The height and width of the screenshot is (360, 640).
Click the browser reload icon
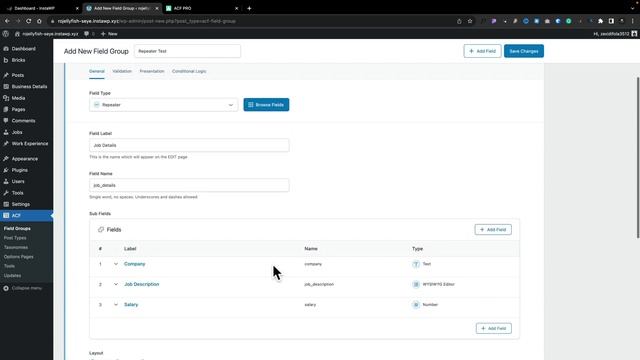click(x=29, y=21)
